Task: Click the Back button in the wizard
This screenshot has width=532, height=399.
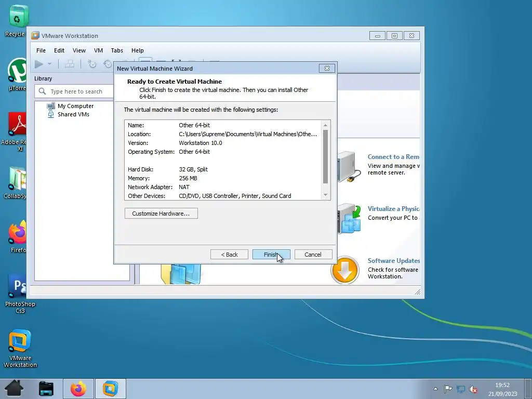Action: tap(229, 255)
